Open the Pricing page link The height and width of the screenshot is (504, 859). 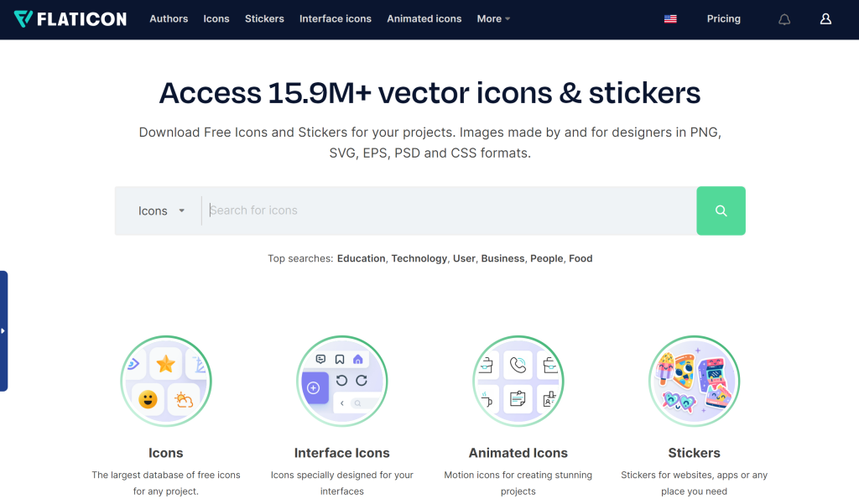(723, 18)
